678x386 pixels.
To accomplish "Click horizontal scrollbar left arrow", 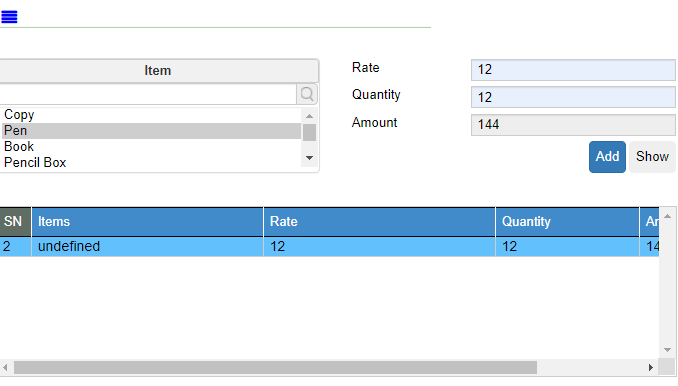I will click(x=5, y=368).
